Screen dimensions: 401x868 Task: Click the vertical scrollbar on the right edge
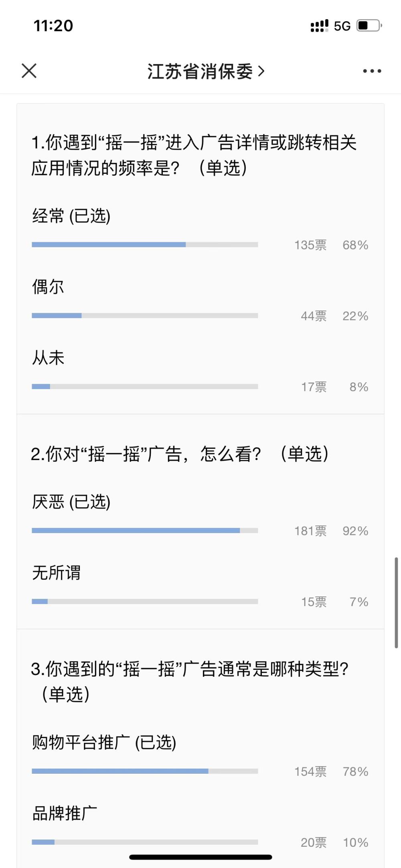coord(396,602)
